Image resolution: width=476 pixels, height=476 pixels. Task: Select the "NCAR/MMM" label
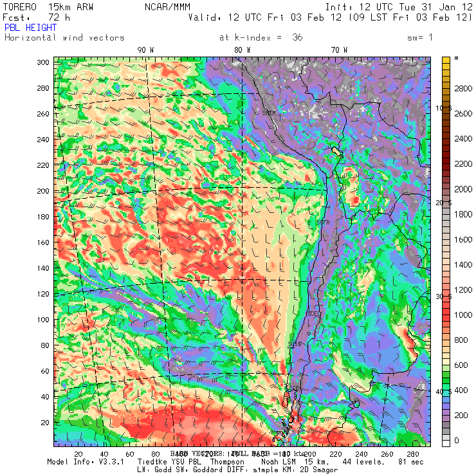[x=167, y=7]
